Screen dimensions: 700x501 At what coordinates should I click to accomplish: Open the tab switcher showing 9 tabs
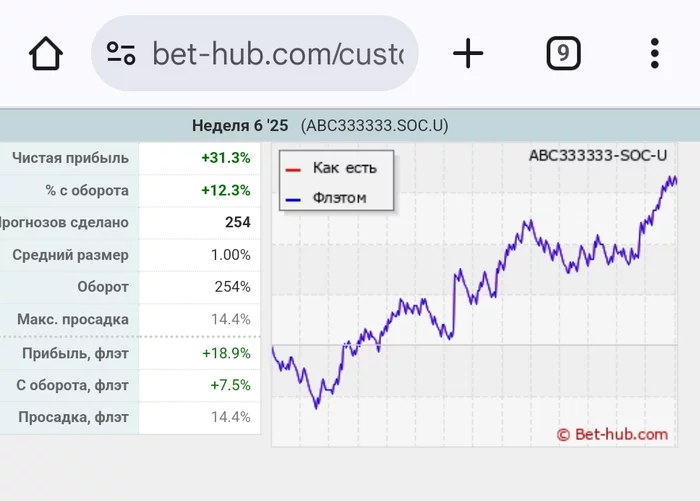[563, 54]
